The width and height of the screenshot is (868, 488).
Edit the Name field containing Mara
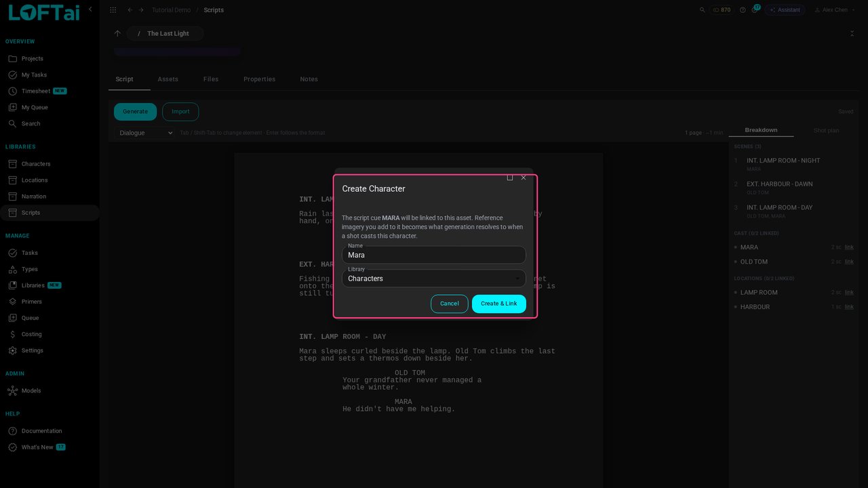tap(434, 255)
